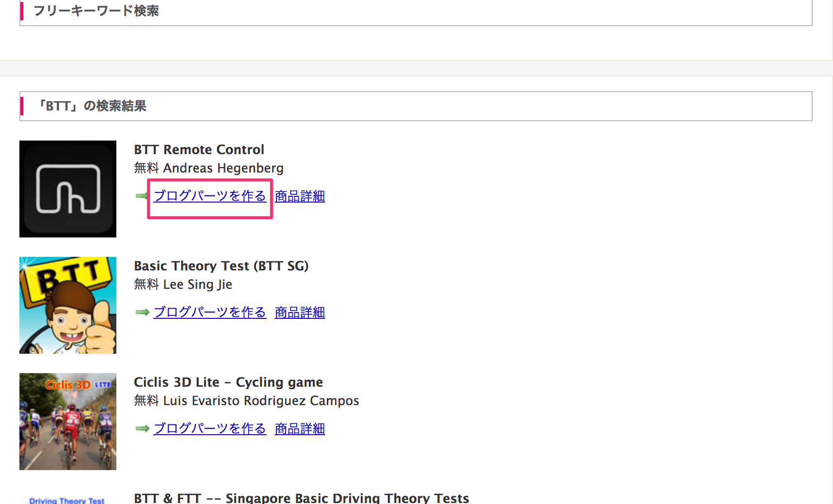Click developer name Lee Sing Jie
The height and width of the screenshot is (504, 833).
(198, 284)
